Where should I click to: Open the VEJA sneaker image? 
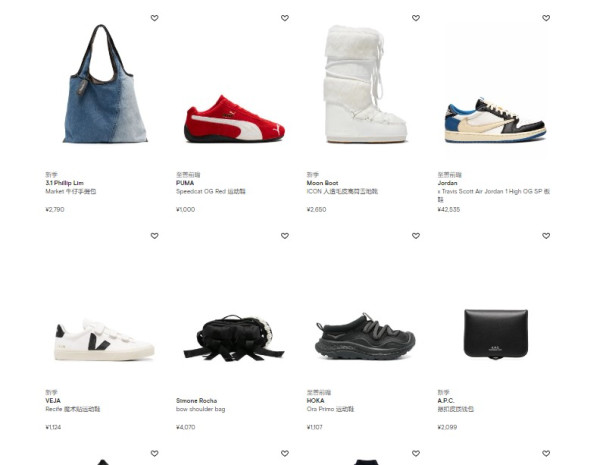[x=104, y=340]
